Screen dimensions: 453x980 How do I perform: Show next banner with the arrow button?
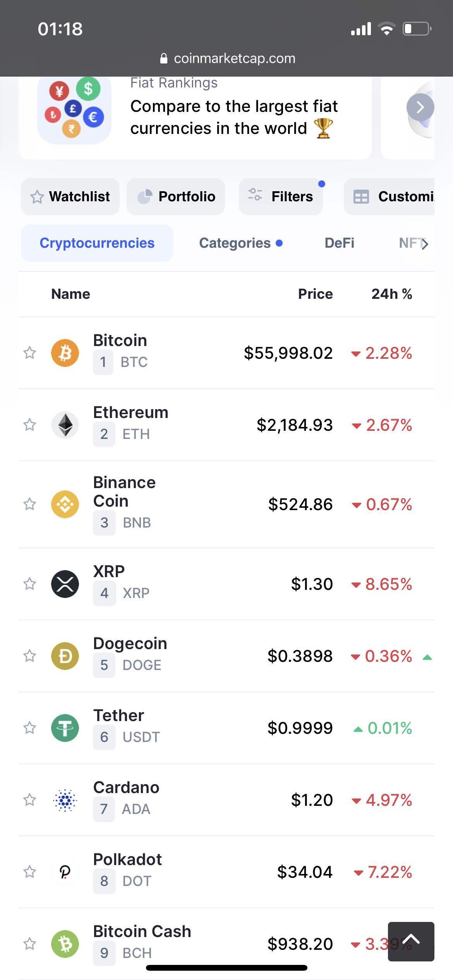[420, 107]
